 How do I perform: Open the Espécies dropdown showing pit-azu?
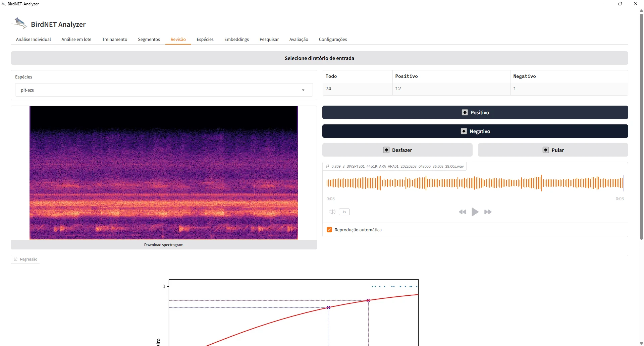pos(164,90)
